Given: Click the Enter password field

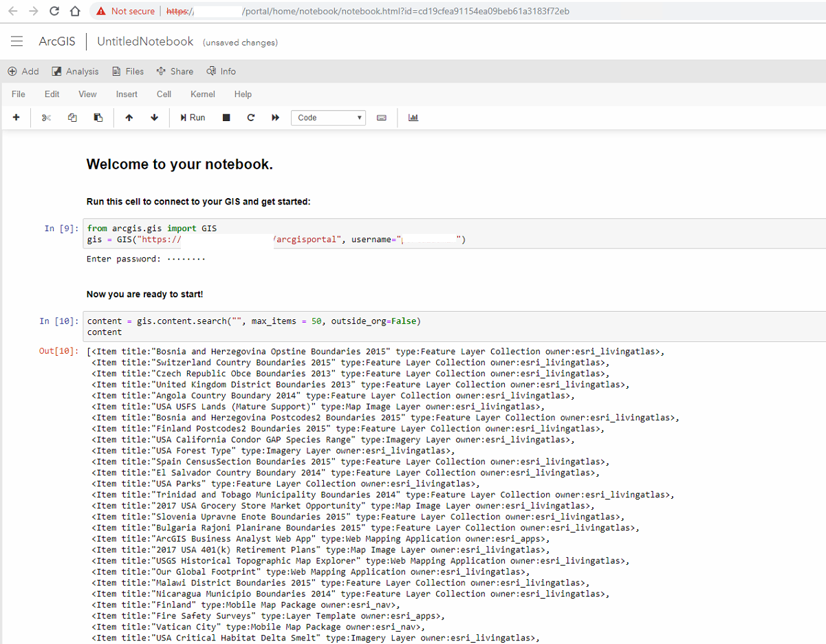Looking at the screenshot, I should coord(186,259).
